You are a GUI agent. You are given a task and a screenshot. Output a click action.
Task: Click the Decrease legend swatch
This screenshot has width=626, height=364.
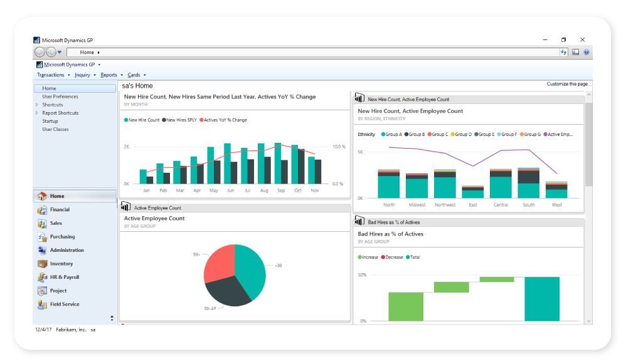tap(383, 257)
